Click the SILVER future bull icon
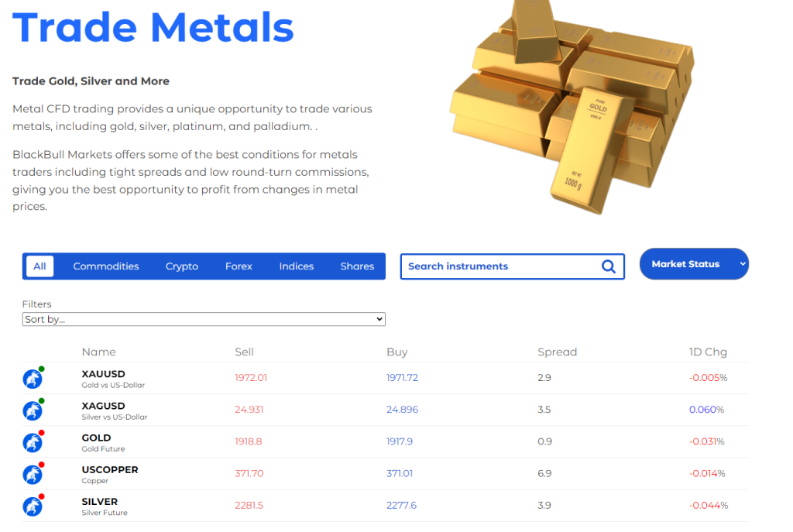Screen dimensions: 793x532 [33, 506]
